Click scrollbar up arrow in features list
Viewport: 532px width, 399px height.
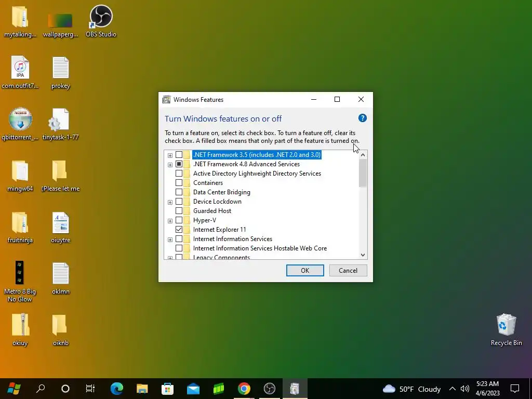point(363,155)
